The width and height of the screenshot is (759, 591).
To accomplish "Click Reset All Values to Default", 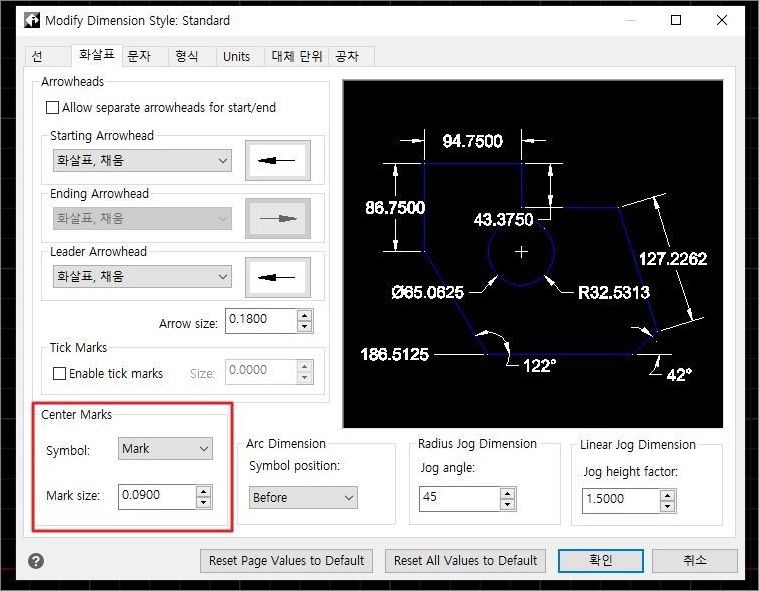I will [465, 561].
